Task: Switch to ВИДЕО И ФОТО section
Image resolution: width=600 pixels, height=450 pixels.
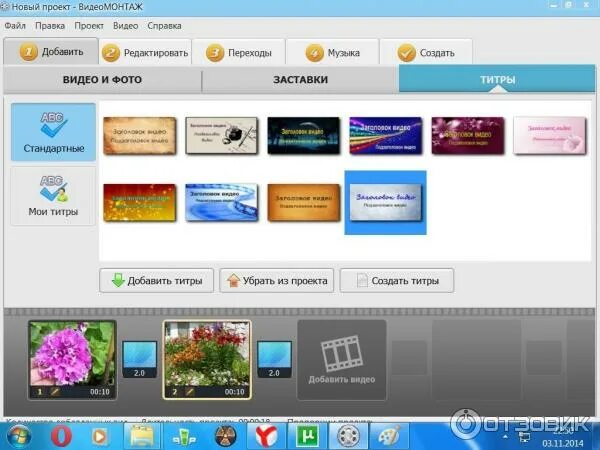Action: pyautogui.click(x=102, y=80)
